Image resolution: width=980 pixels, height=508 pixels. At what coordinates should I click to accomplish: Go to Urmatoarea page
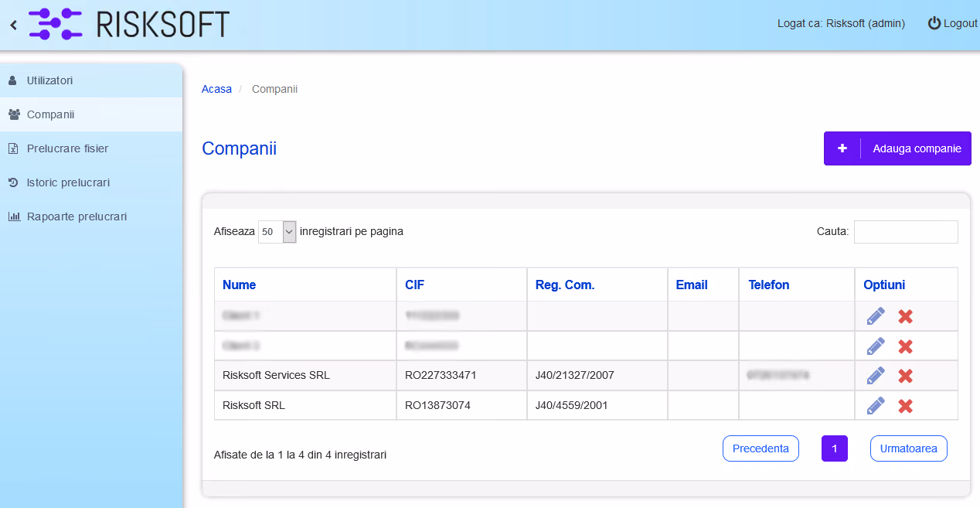click(x=909, y=448)
